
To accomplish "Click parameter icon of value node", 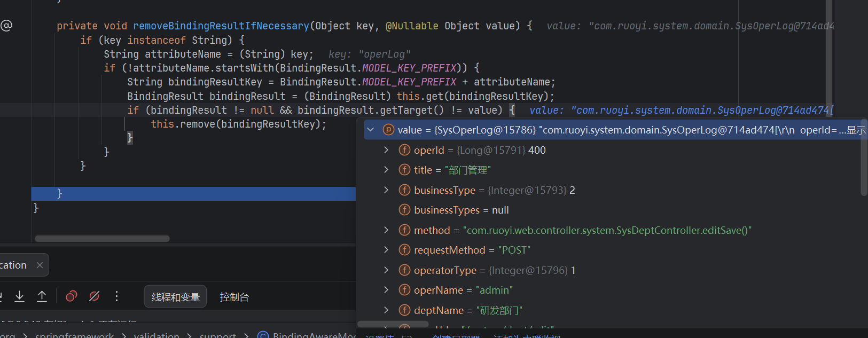I will [388, 130].
